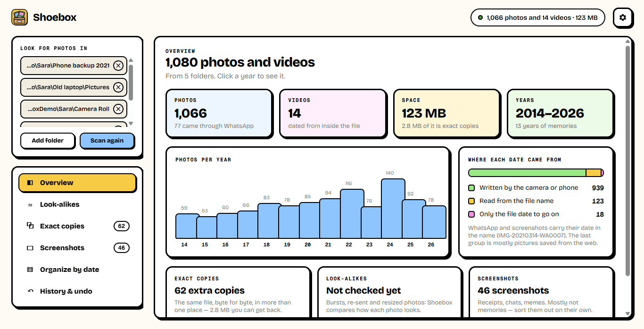Open the Exact copies section
The image size is (644, 329).
point(77,226)
